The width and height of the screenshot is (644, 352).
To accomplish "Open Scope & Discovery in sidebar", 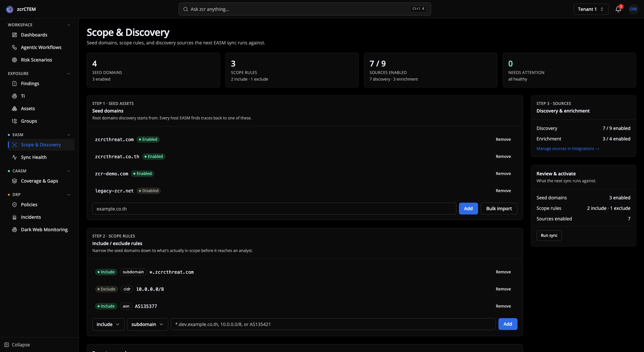I will coord(41,145).
